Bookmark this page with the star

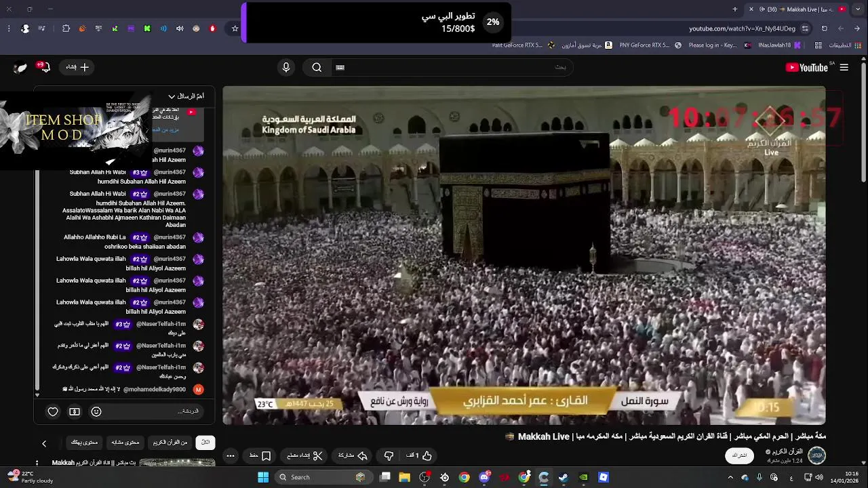pos(235,28)
